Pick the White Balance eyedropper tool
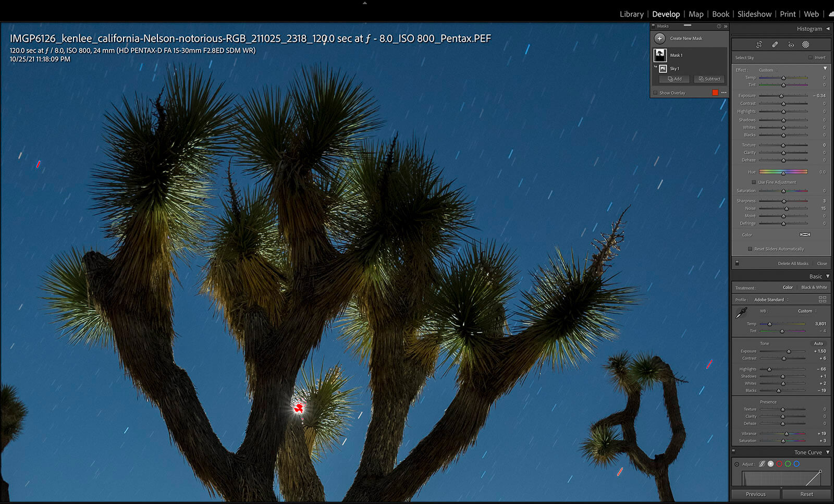The image size is (834, 504). click(741, 313)
